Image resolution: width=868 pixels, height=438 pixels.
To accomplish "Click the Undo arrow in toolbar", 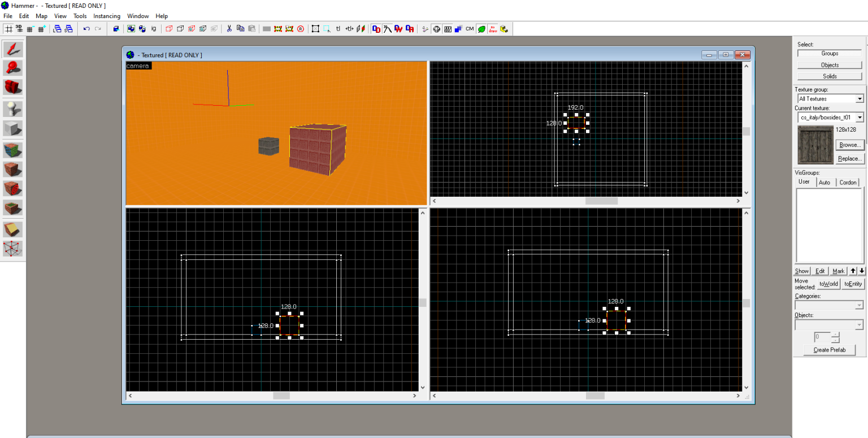I will [x=86, y=29].
